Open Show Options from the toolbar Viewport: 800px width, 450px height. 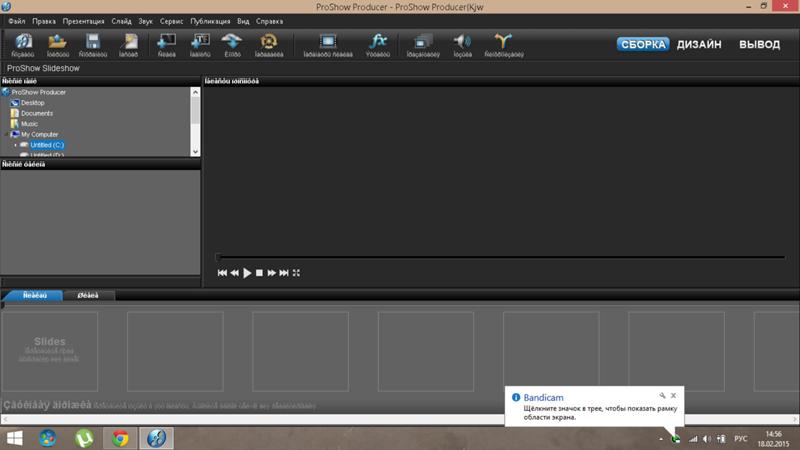[423, 44]
